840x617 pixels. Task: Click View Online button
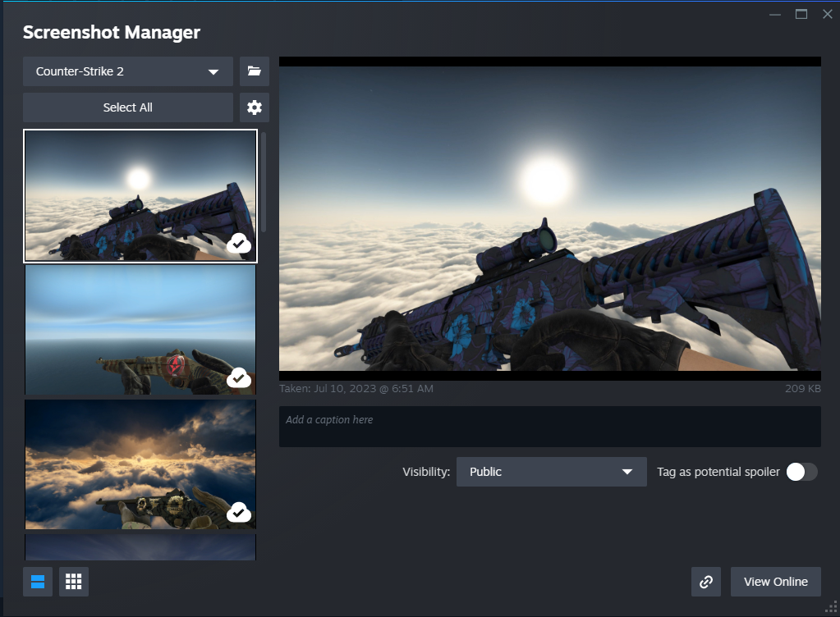776,582
